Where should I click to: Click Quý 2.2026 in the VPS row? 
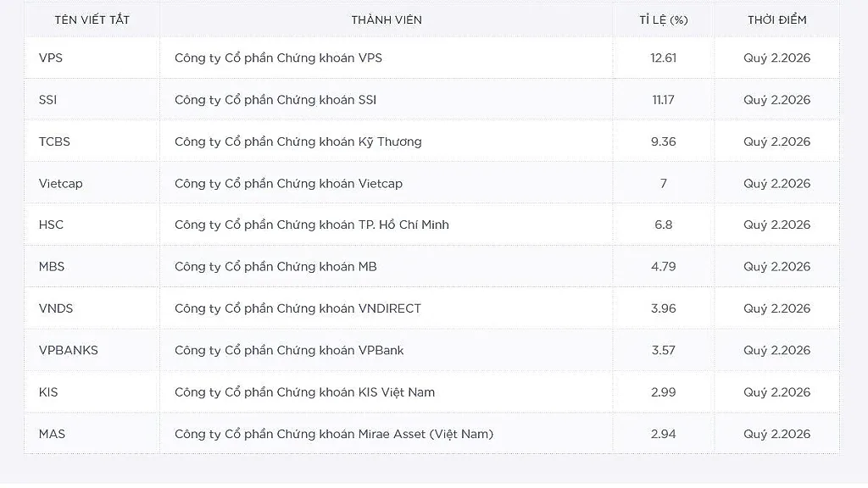[x=776, y=58]
